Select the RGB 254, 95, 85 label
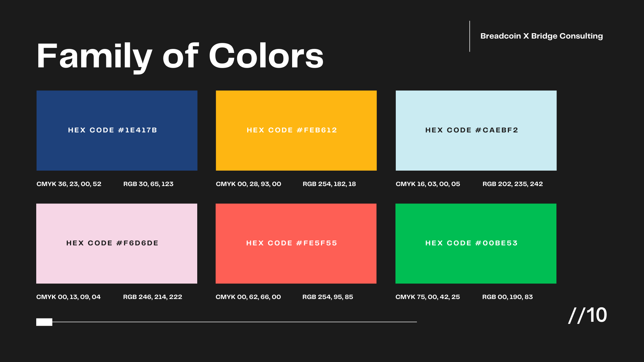The image size is (644, 362). (327, 297)
